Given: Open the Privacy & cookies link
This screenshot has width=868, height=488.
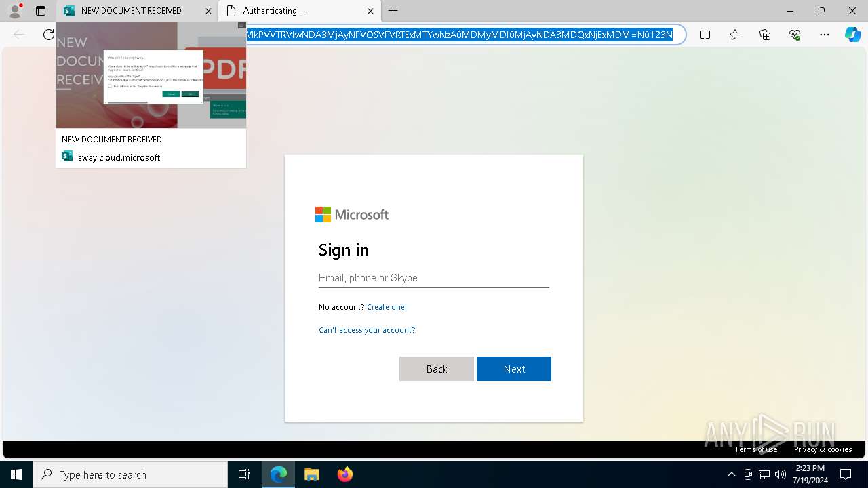Looking at the screenshot, I should 823,449.
